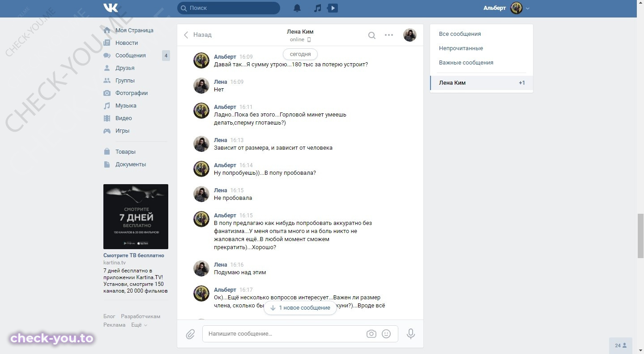Image resolution: width=644 pixels, height=354 pixels.
Task: Select the message "Не пробовала"
Action: coord(233,198)
